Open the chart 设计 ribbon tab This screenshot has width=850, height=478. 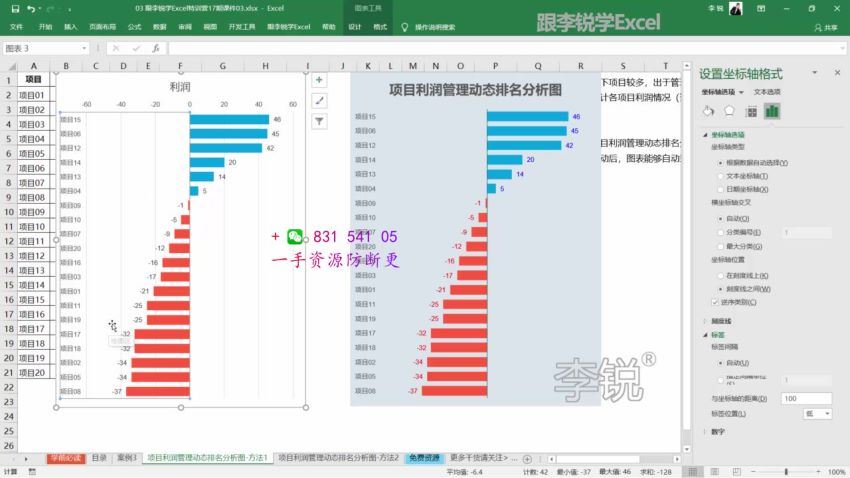355,27
